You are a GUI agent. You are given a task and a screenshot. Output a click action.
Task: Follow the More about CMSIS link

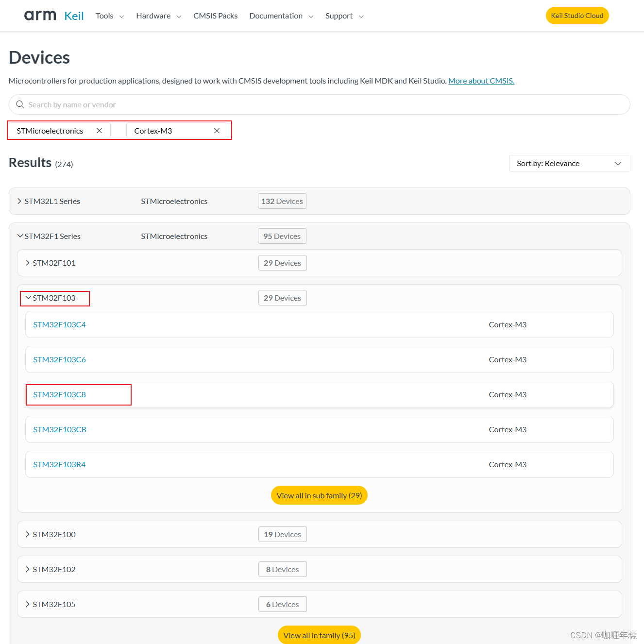point(481,81)
